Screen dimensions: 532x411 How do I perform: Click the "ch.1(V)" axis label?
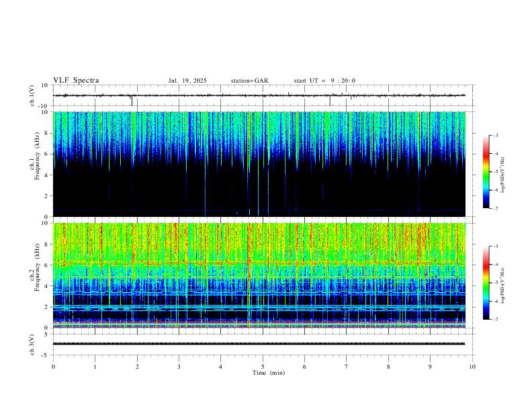pos(32,95)
